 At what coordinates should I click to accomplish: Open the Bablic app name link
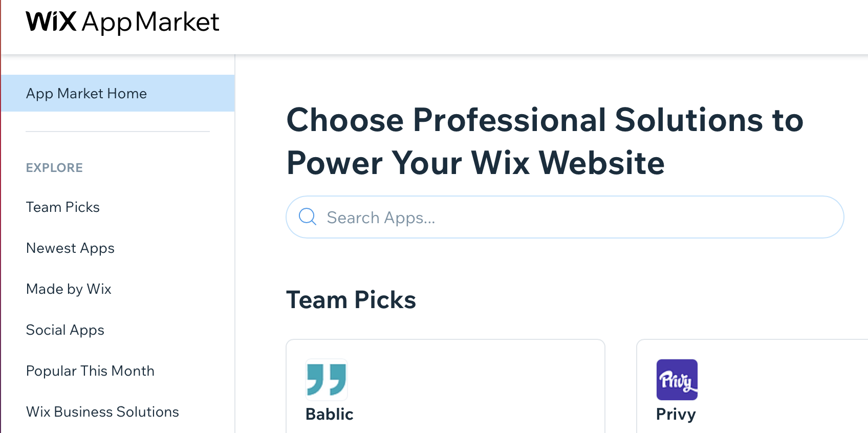click(329, 414)
